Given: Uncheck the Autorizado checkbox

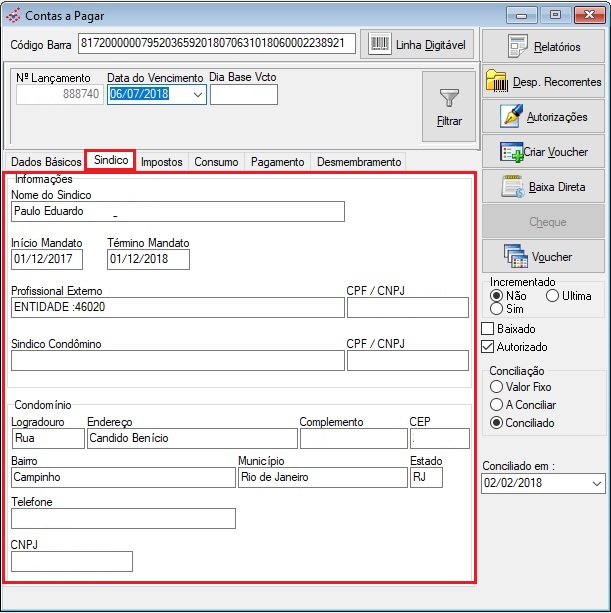Looking at the screenshot, I should point(488,347).
